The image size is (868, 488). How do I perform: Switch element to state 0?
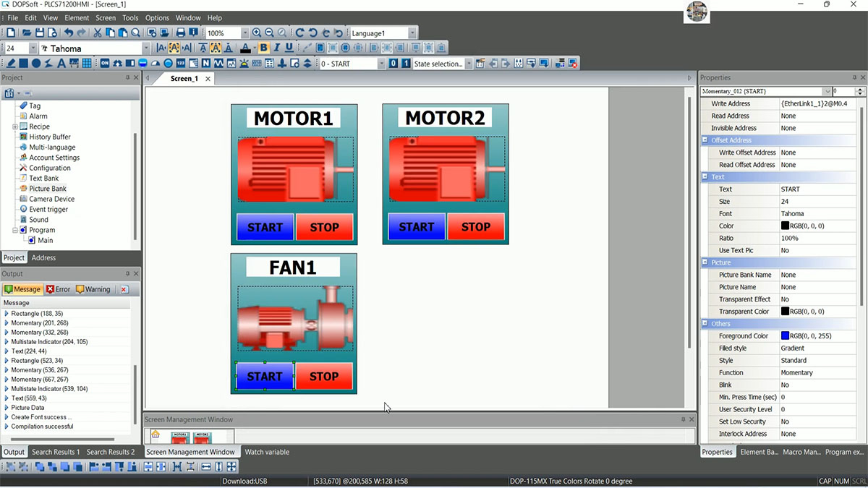(x=393, y=64)
